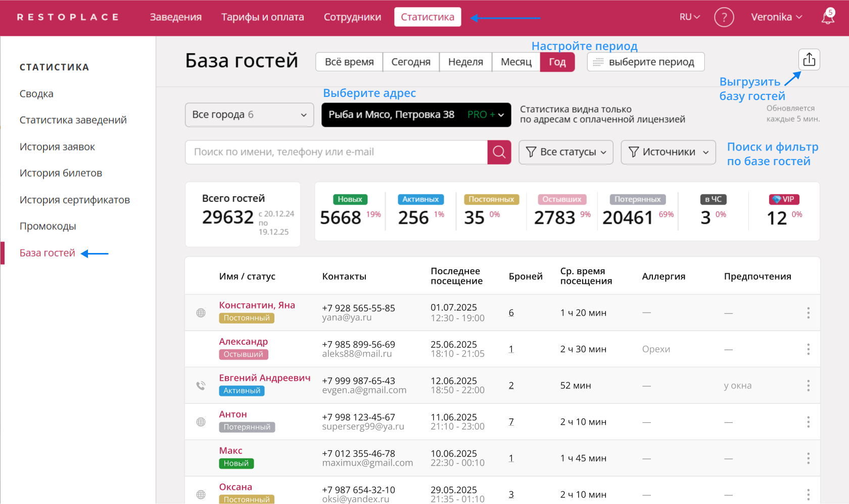This screenshot has height=504, width=849.
Task: Click the funnel icon on Источники filter
Action: tap(634, 152)
